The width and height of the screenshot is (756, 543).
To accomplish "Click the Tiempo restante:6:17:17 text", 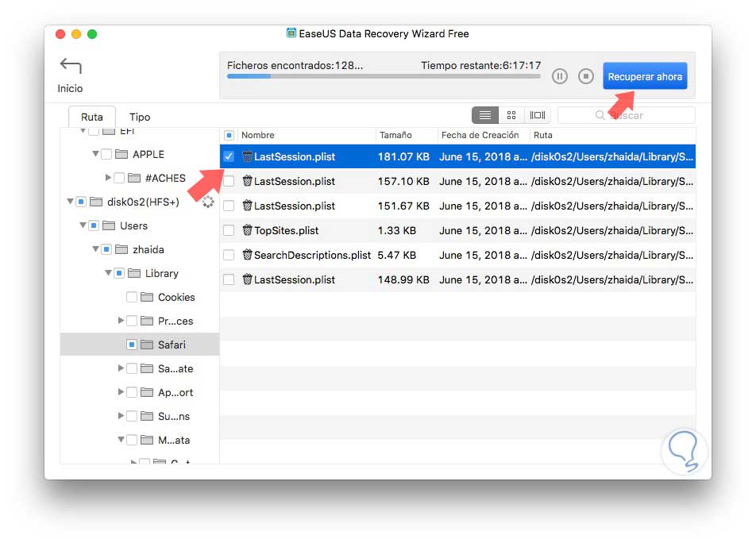I will point(480,65).
